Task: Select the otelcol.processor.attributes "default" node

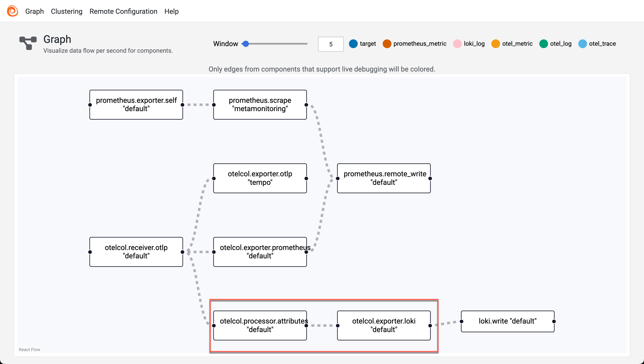Action: point(260,325)
